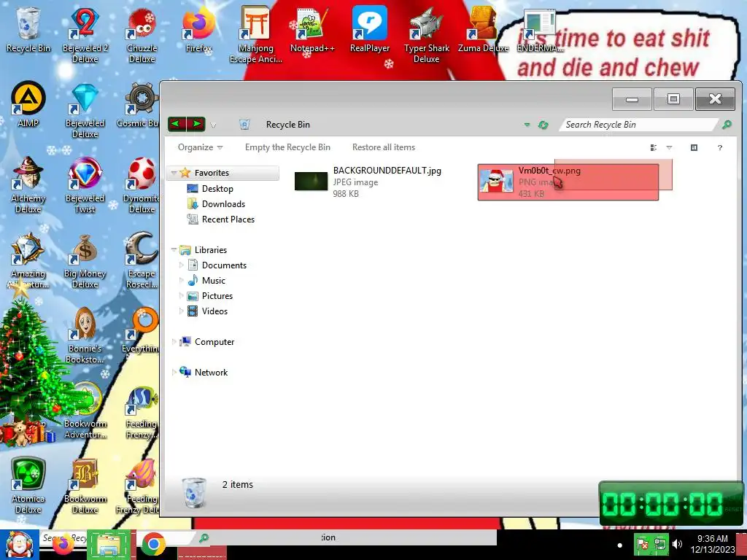Viewport: 747px width, 560px height.
Task: Open File Explorer taskbar button
Action: (x=109, y=545)
